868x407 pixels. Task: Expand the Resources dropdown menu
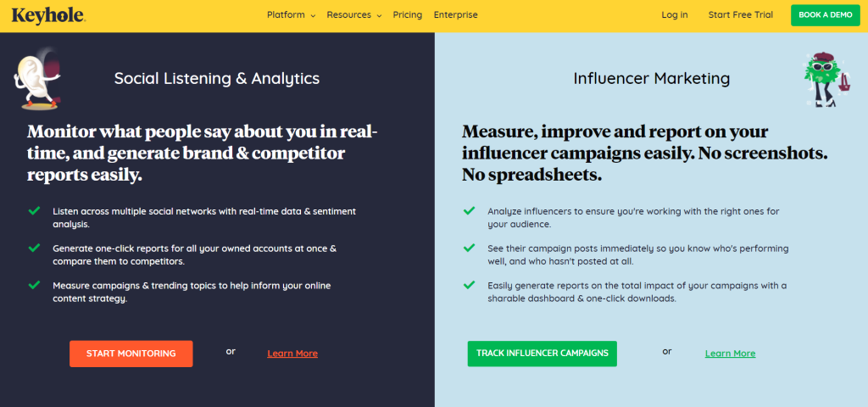point(353,15)
